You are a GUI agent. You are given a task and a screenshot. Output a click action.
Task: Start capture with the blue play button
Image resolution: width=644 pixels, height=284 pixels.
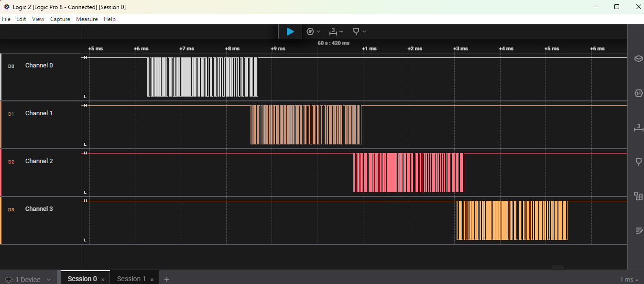pyautogui.click(x=290, y=32)
